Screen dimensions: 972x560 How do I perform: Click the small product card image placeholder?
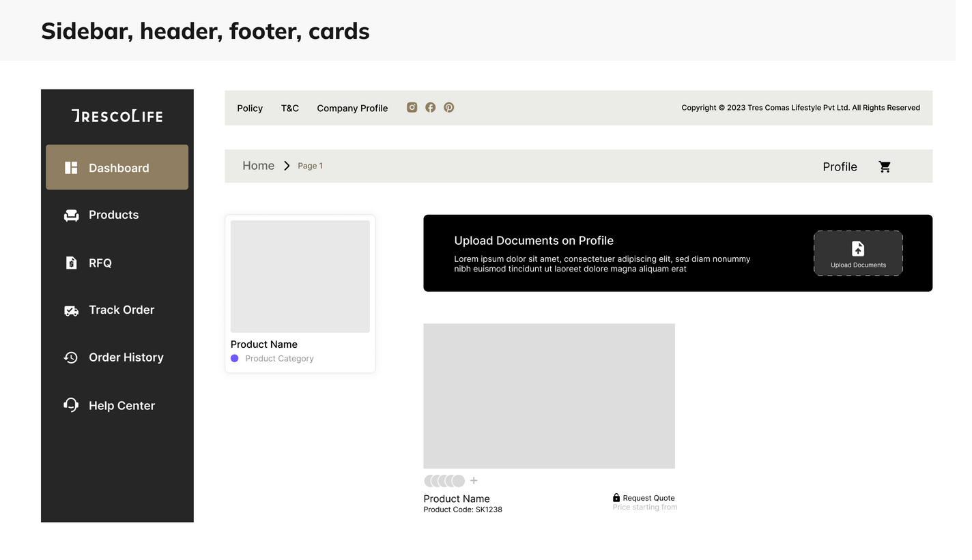[300, 276]
